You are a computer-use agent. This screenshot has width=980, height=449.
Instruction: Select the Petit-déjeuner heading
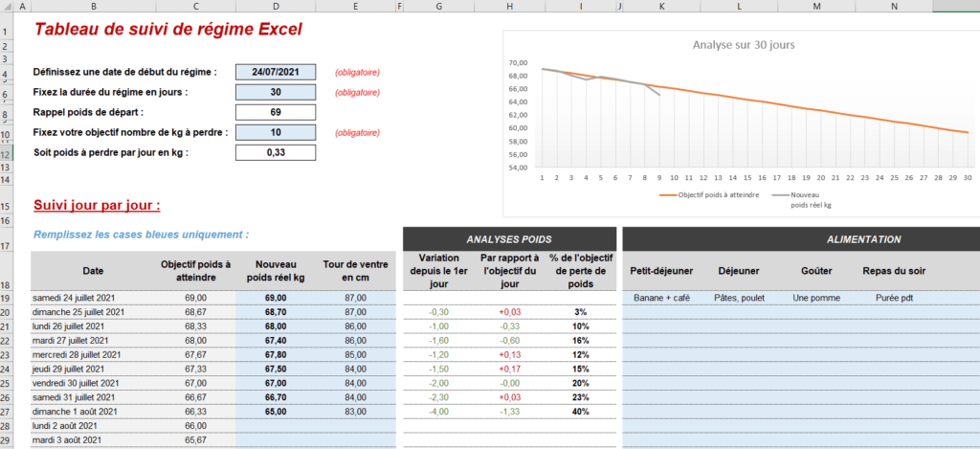(x=661, y=271)
